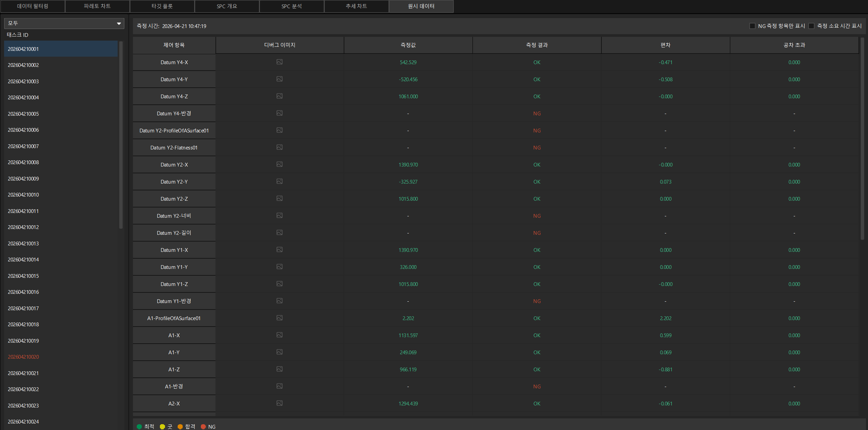Open debug image for Datum Y4-반경 row

tap(279, 113)
